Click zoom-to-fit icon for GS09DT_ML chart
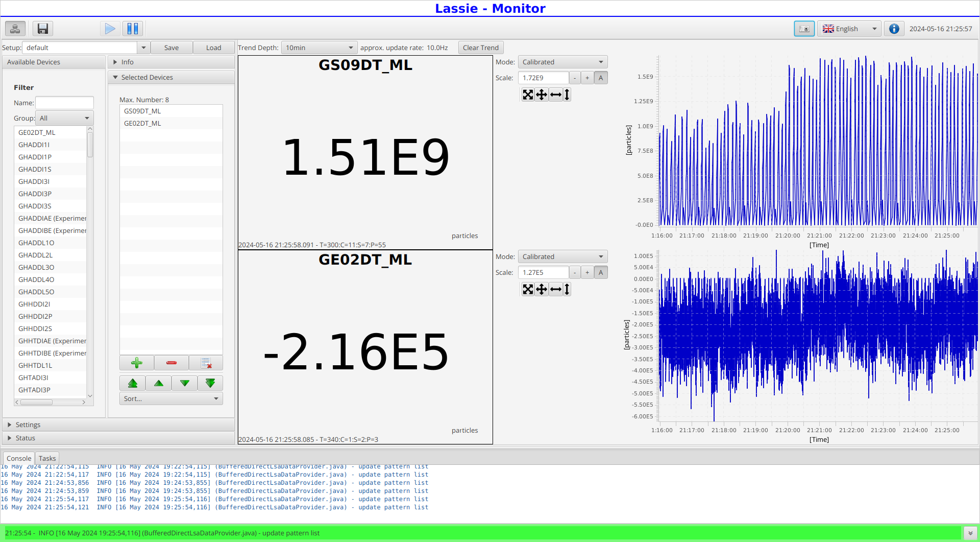 click(x=528, y=95)
